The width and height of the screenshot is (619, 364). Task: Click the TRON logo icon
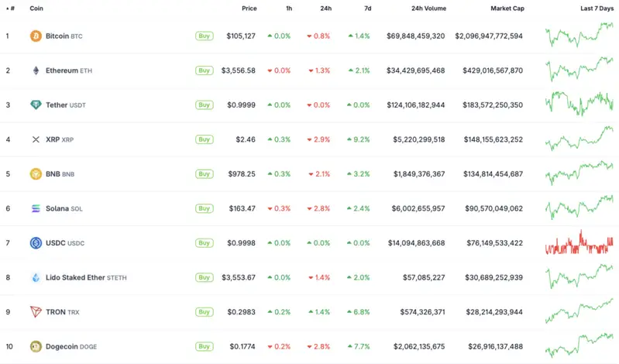(35, 312)
